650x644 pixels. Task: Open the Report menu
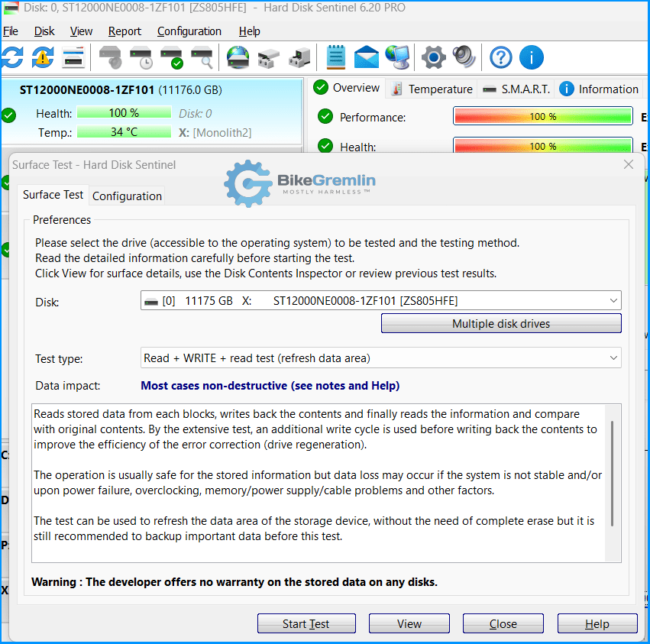click(125, 31)
